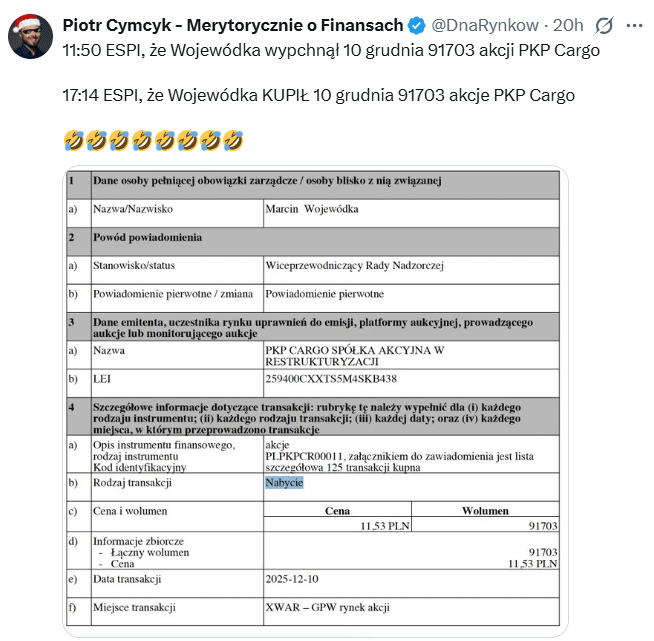The image size is (654, 641).
Task: Click the blue verified badge
Action: click(x=418, y=24)
